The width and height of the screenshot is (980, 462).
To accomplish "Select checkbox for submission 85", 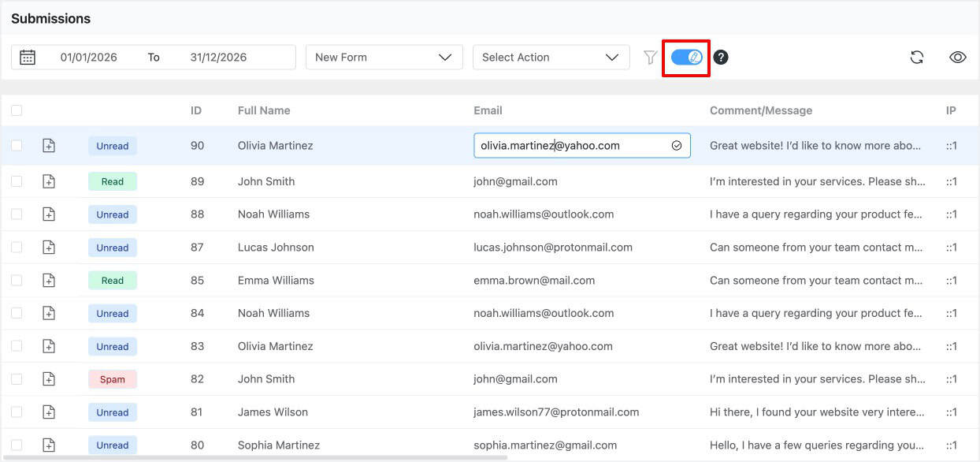I will tap(17, 281).
